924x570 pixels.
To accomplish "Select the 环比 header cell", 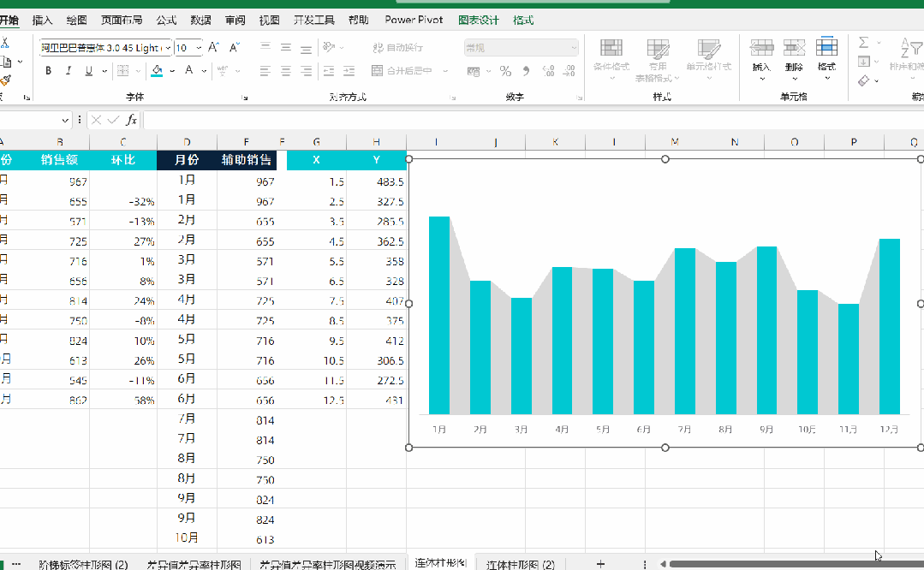I will [x=123, y=160].
